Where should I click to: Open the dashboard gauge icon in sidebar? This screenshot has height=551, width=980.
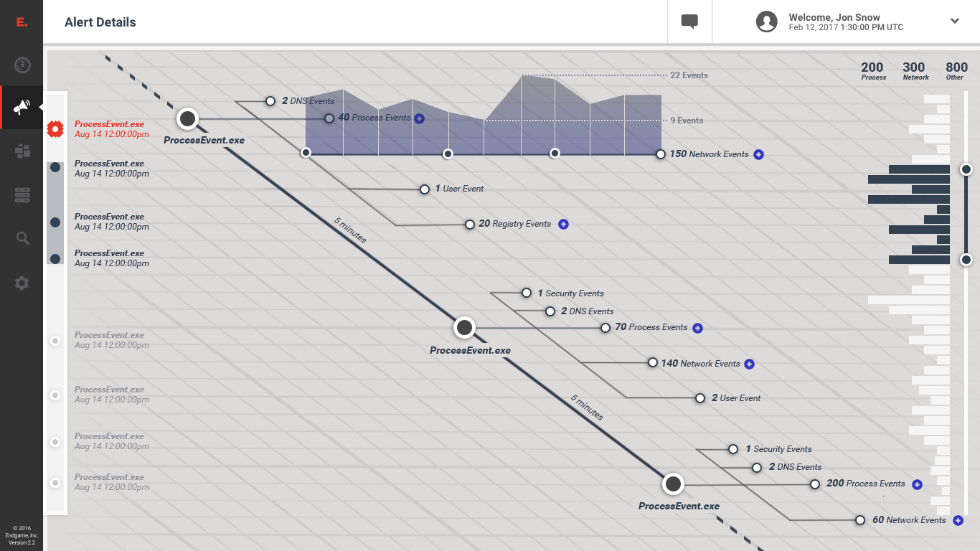22,65
